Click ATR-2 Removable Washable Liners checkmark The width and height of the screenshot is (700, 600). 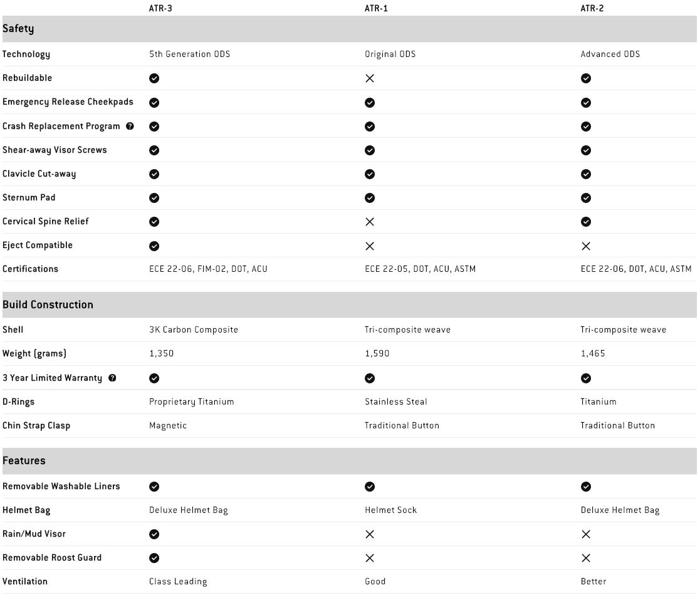pos(586,487)
